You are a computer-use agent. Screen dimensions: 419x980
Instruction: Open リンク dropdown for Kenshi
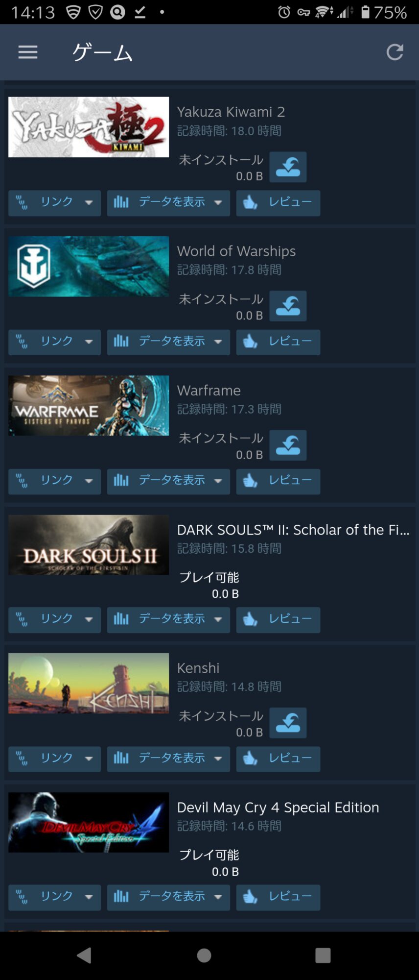(x=54, y=759)
